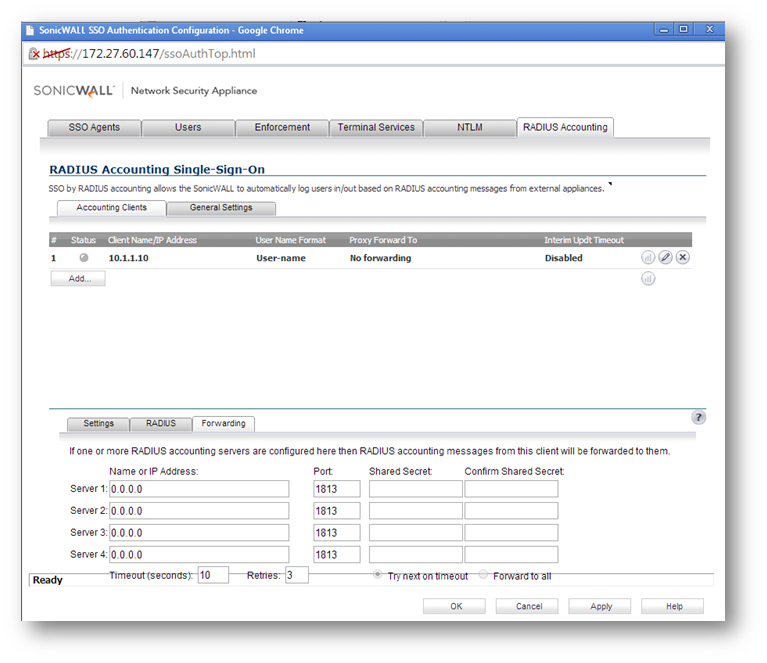767x663 pixels.
Task: Click the statistics icon beside the Add button
Action: [648, 279]
